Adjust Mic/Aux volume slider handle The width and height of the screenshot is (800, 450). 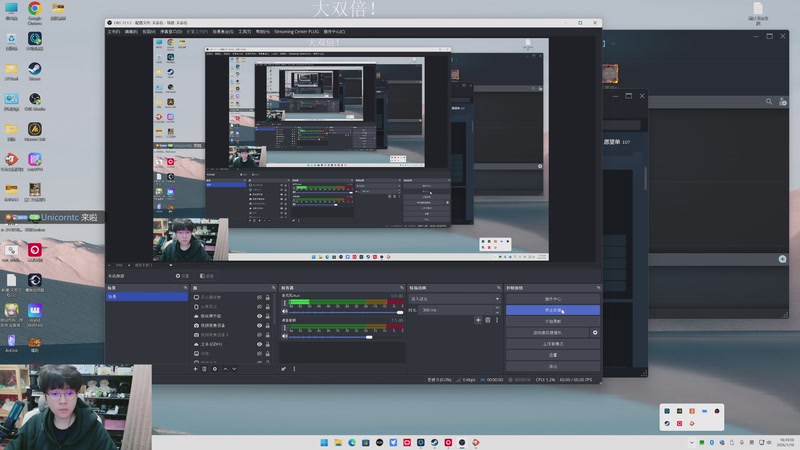point(400,312)
